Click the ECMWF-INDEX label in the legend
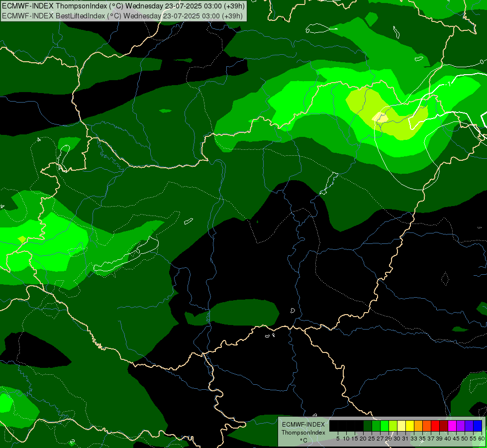This screenshot has height=448, width=487. click(303, 425)
